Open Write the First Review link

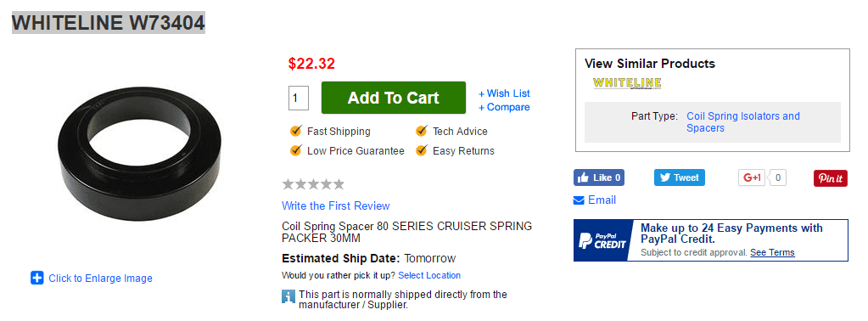(335, 206)
